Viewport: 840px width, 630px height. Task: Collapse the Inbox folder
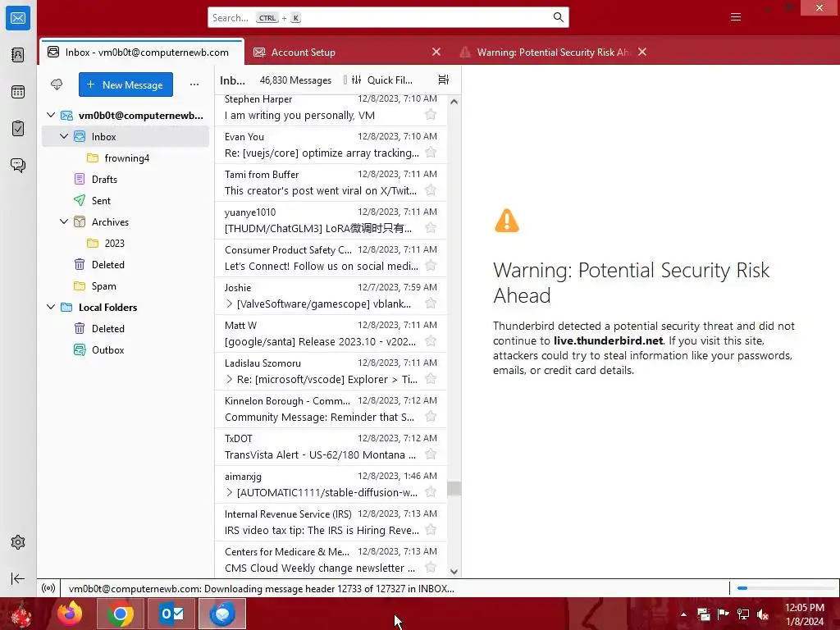[64, 136]
